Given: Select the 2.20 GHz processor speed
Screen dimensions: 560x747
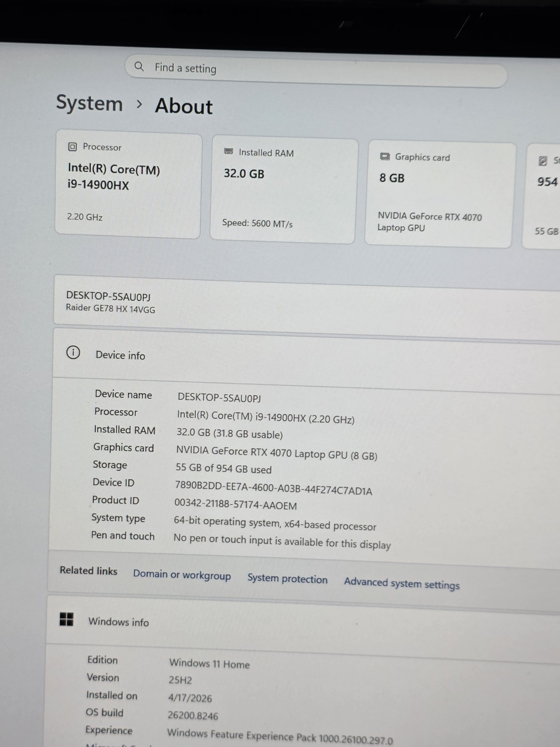Looking at the screenshot, I should point(85,217).
